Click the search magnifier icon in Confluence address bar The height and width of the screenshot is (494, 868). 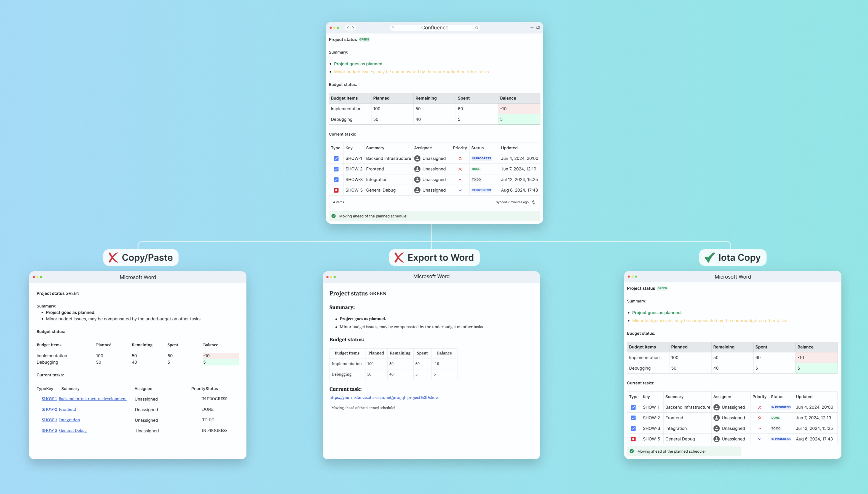tap(393, 28)
